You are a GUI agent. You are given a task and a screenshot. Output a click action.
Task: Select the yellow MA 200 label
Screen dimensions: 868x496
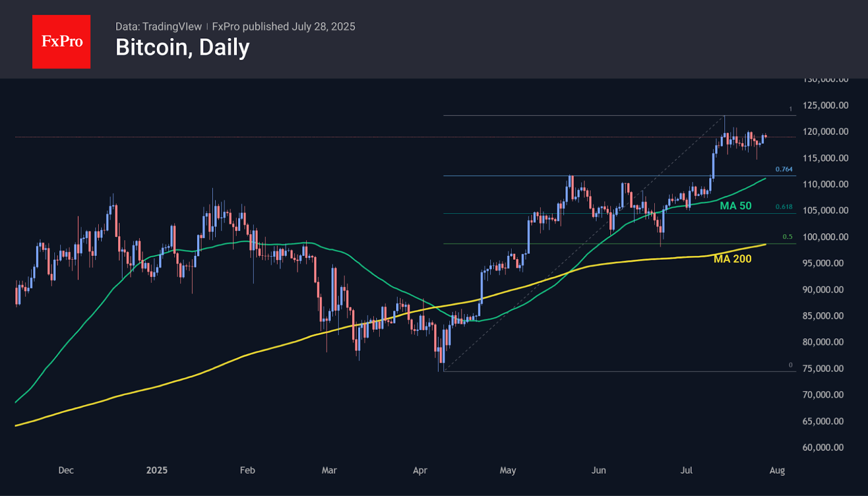[x=732, y=259]
